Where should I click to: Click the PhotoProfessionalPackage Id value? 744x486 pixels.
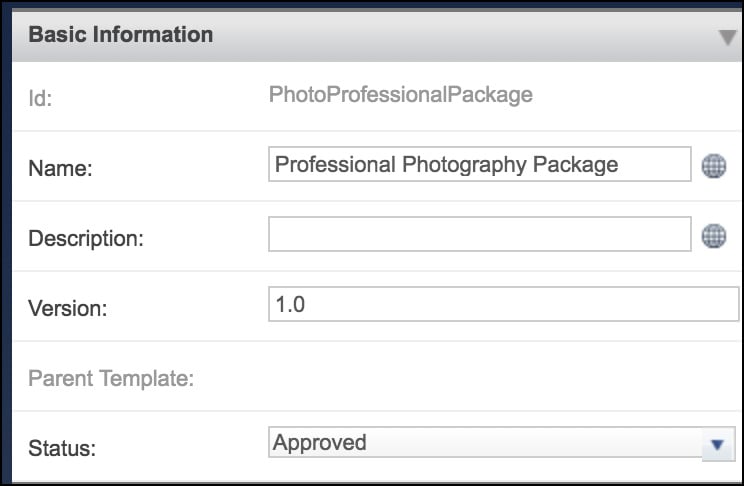point(400,94)
